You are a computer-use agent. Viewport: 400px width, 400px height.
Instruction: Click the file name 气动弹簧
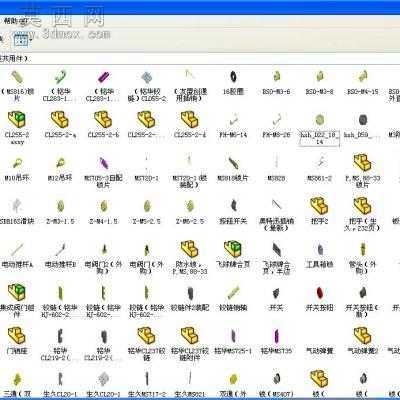(x=319, y=351)
